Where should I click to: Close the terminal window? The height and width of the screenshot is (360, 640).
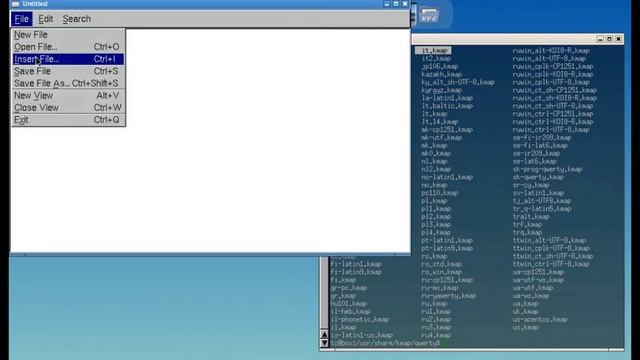tap(618, 39)
